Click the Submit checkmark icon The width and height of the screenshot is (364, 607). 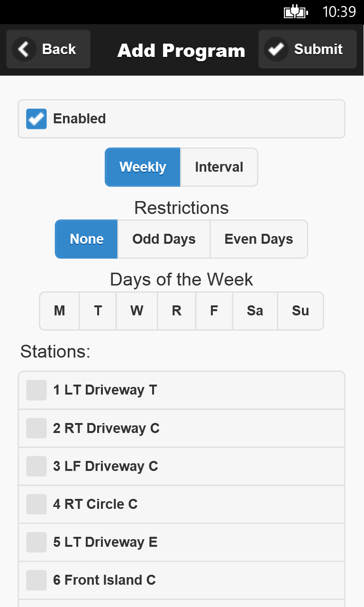[x=276, y=49]
